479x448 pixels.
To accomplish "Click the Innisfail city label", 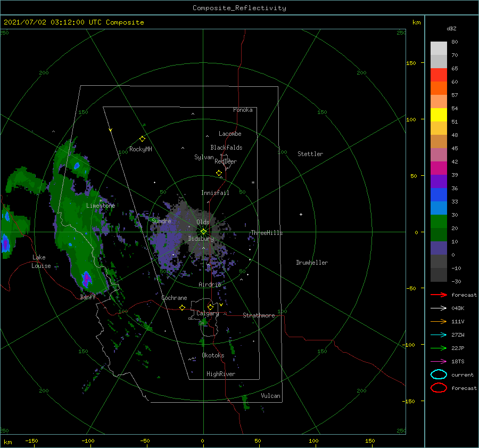I will click(x=216, y=193).
